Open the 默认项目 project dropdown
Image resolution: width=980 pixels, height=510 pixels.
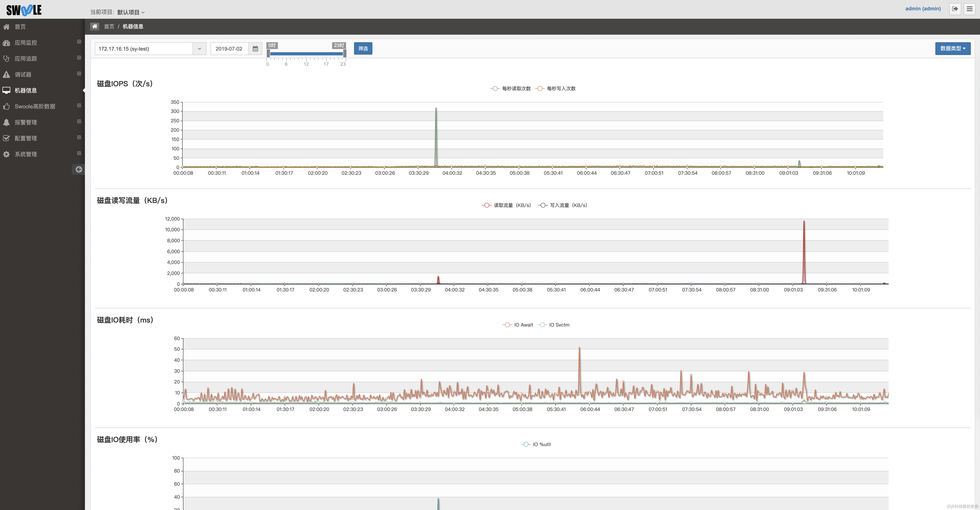pos(131,12)
